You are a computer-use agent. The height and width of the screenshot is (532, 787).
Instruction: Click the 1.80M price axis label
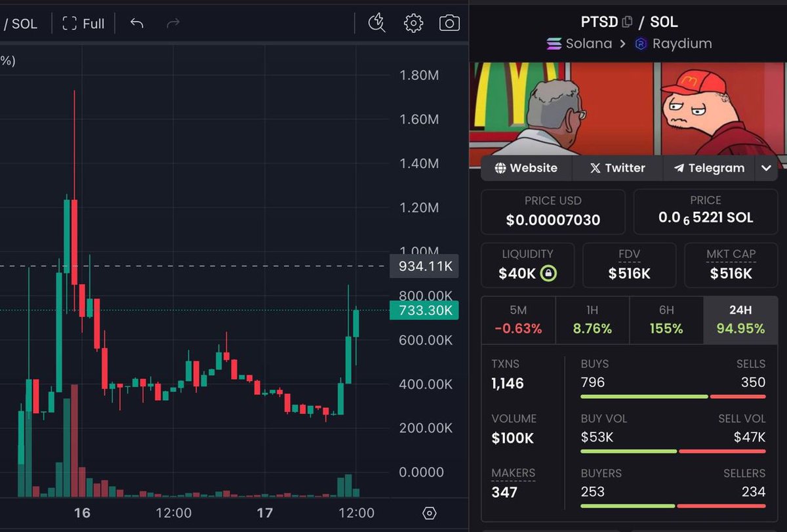pos(419,75)
